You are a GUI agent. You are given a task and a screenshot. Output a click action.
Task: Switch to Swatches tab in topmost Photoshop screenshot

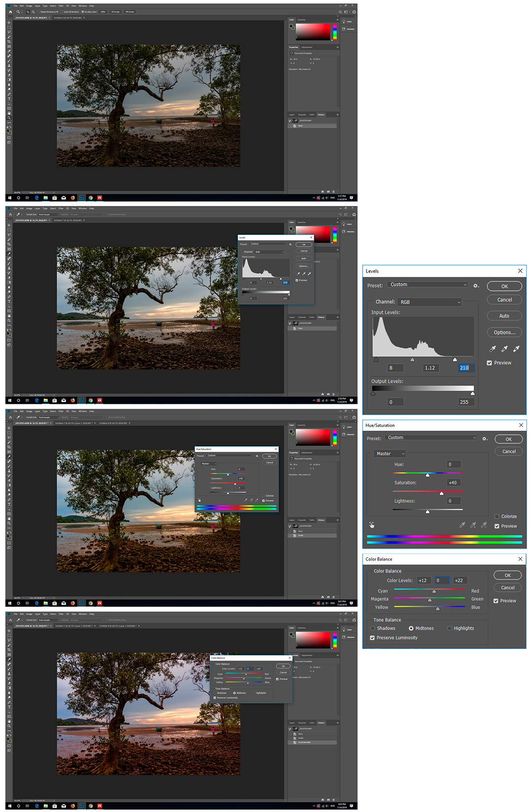pos(301,20)
